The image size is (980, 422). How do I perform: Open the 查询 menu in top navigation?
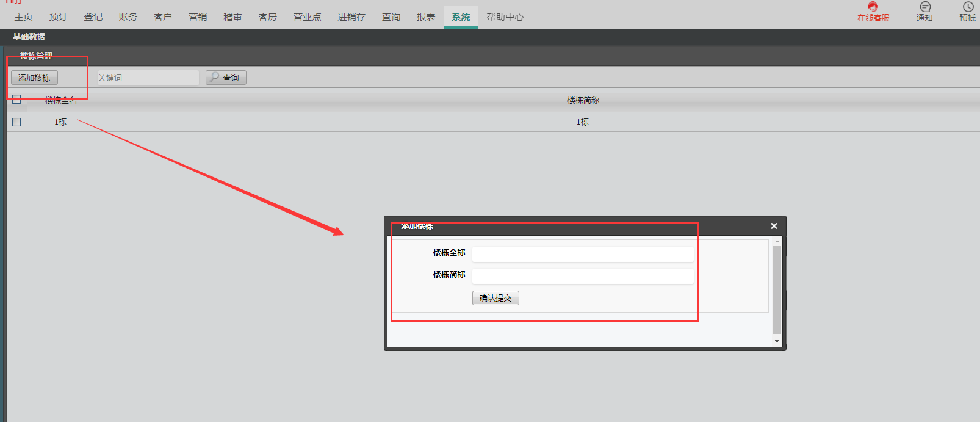(x=391, y=17)
